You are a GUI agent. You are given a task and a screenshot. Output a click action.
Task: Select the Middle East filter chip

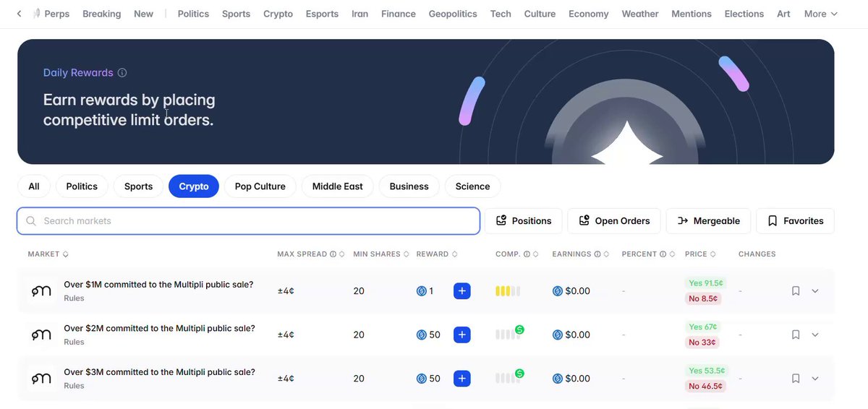(x=338, y=186)
